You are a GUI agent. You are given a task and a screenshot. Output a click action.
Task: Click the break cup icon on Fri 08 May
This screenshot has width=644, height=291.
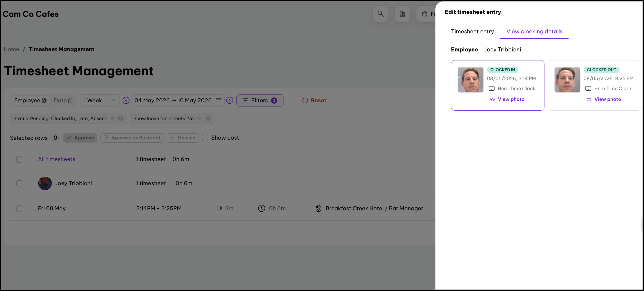[x=219, y=208]
